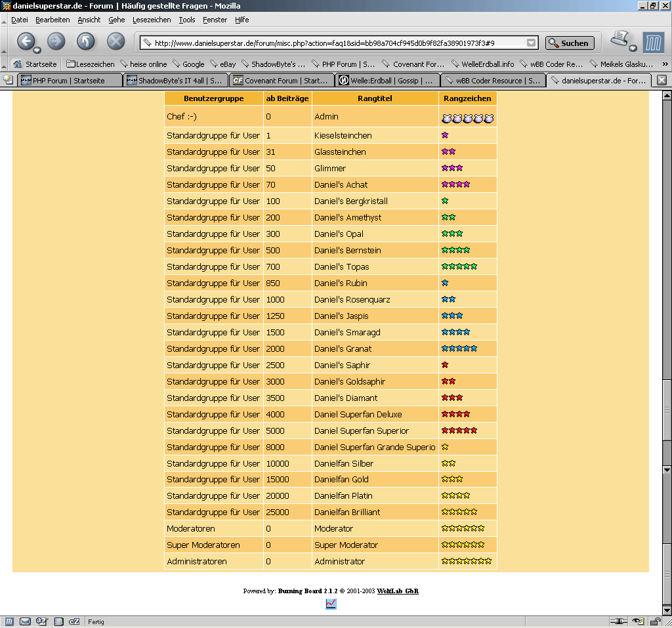Screen dimensions: 672x628
Task: Expand the URL history dropdown arrow
Action: (532, 43)
